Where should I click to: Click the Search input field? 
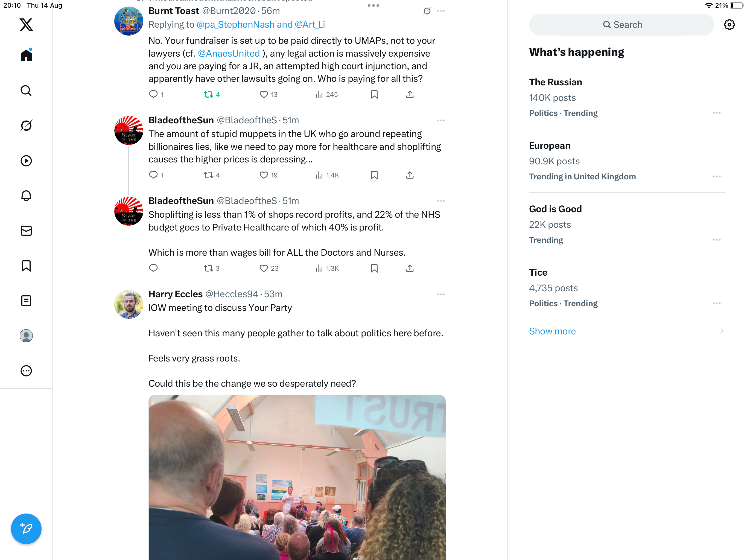tap(621, 25)
